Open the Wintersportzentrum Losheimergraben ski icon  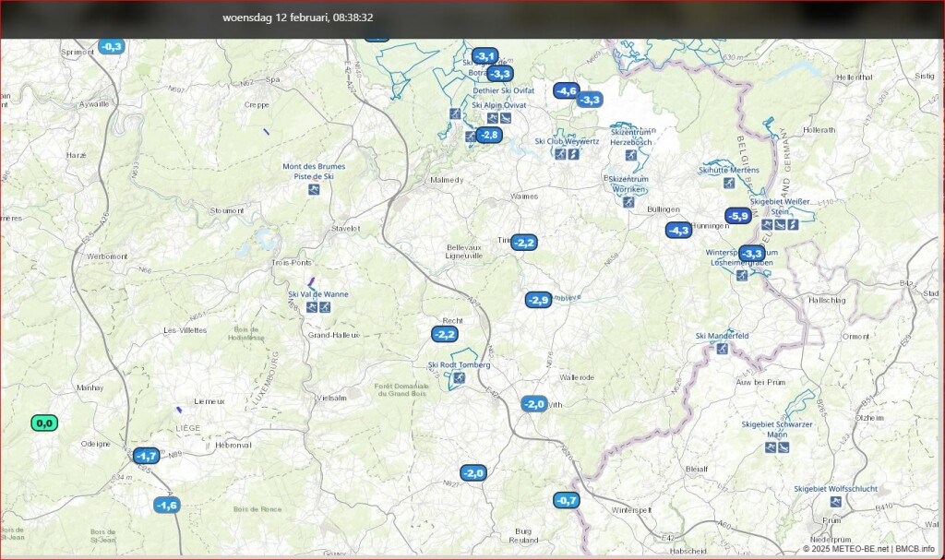coord(742,276)
